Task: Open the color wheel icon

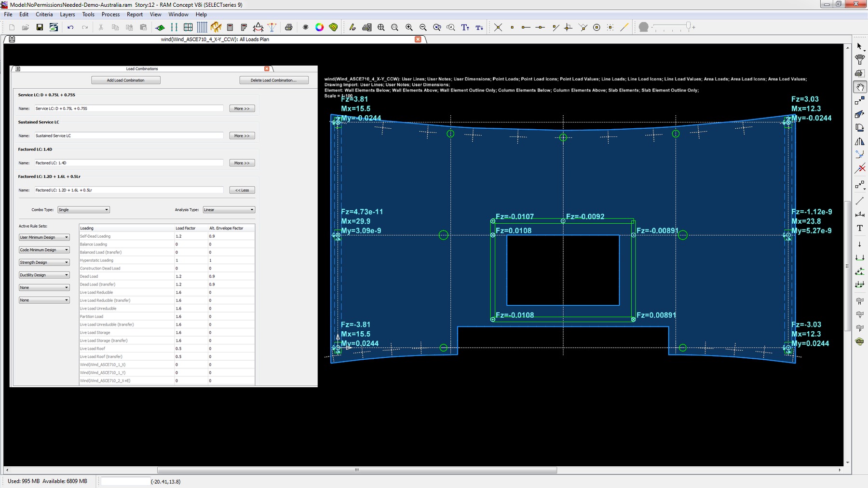Action: (x=319, y=27)
